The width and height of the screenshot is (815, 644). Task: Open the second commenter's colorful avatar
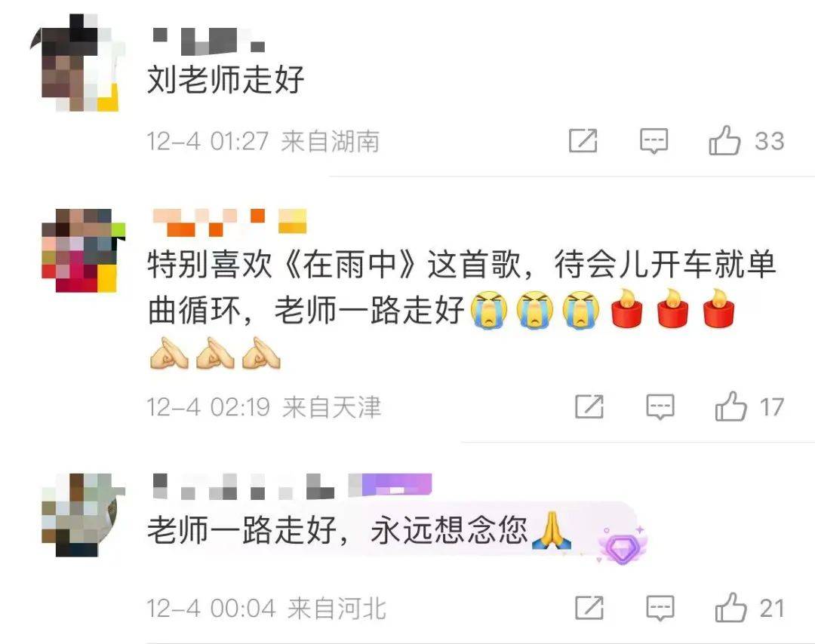coord(83,250)
